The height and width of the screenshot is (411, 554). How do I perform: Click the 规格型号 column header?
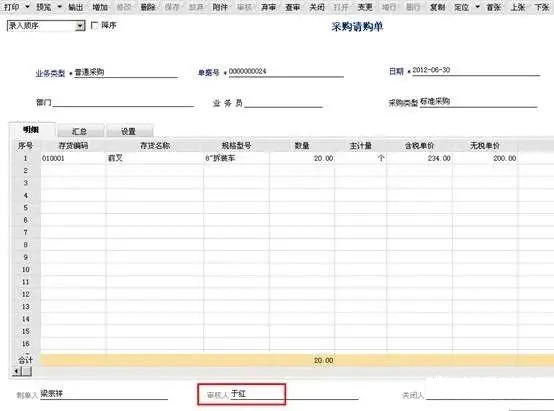coord(236,146)
